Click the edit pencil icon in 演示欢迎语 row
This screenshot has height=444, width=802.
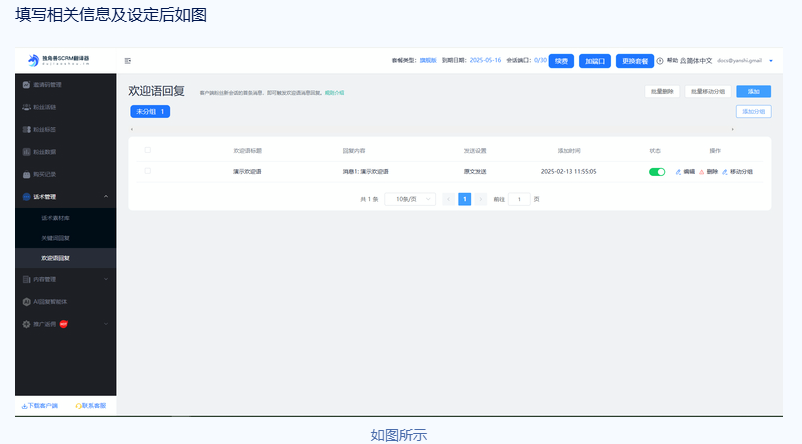point(678,172)
